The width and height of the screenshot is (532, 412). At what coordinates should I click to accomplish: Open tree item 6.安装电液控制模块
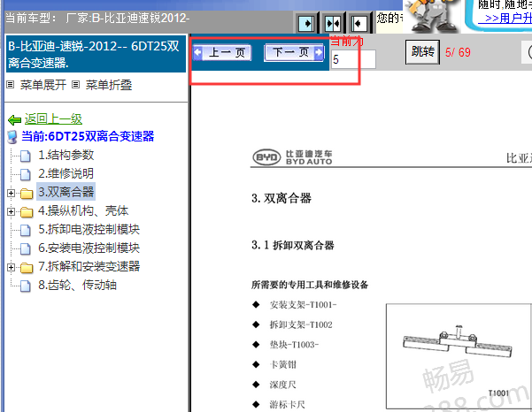click(x=89, y=248)
